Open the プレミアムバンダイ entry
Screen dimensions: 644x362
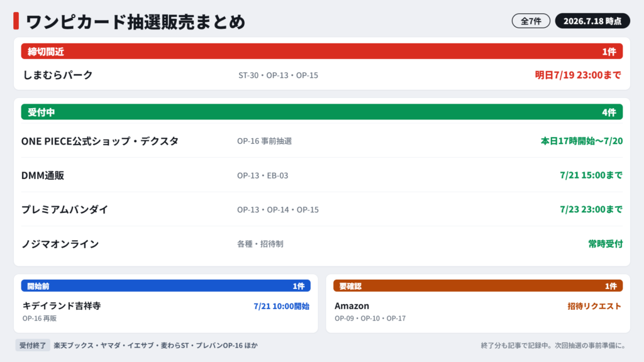[65, 209]
